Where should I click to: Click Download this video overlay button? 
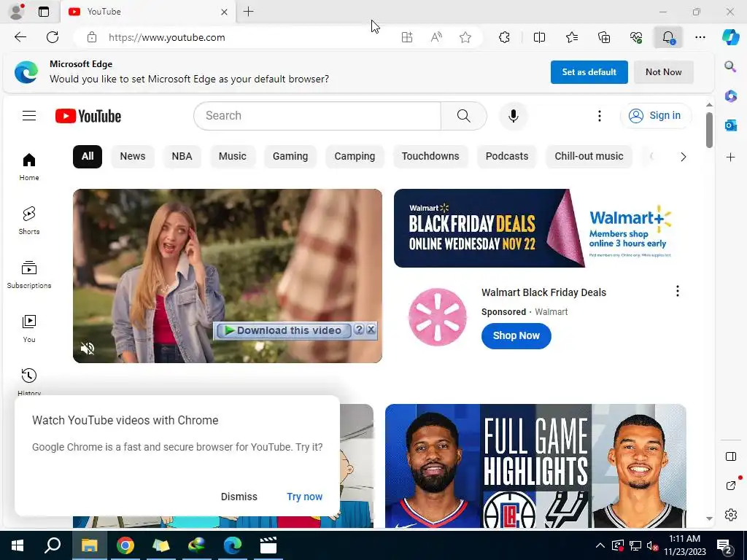[283, 330]
